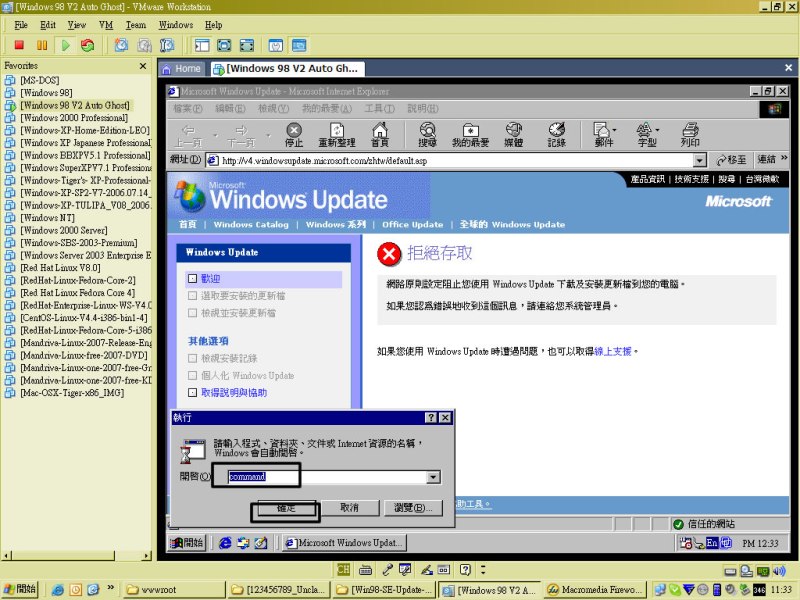Screen dimensions: 800x600
Task: Click the IE Home (首頁) button
Action: (380, 135)
